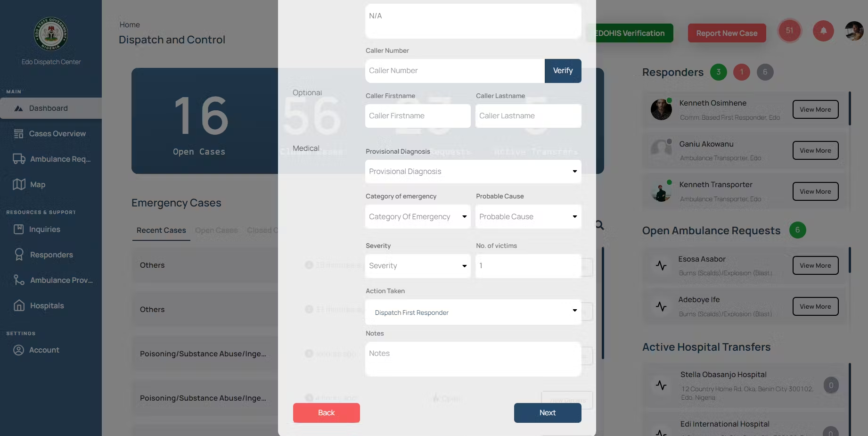Click the ambulance truck icon in sidebar
Image resolution: width=868 pixels, height=436 pixels.
tap(19, 159)
